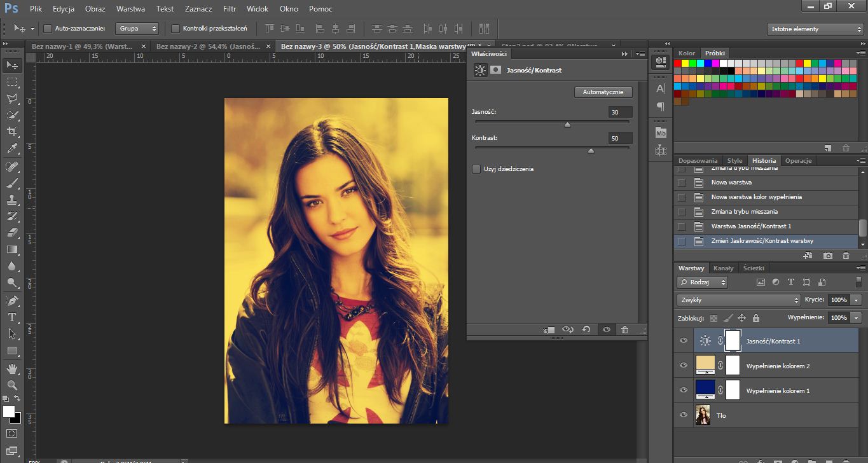Open the Plik menu
The height and width of the screenshot is (463, 868).
tap(36, 9)
